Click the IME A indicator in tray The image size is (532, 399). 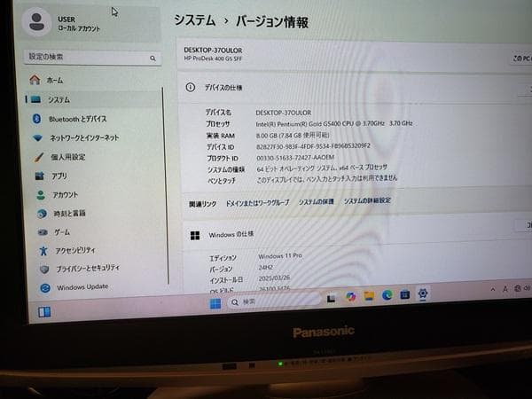[505, 289]
